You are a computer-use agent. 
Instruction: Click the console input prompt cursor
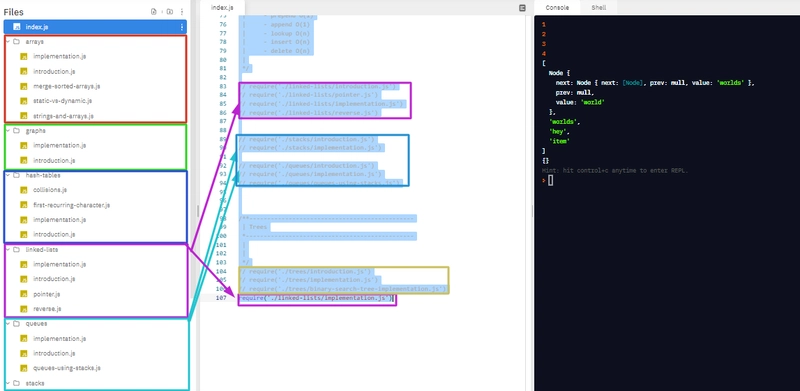tap(551, 180)
